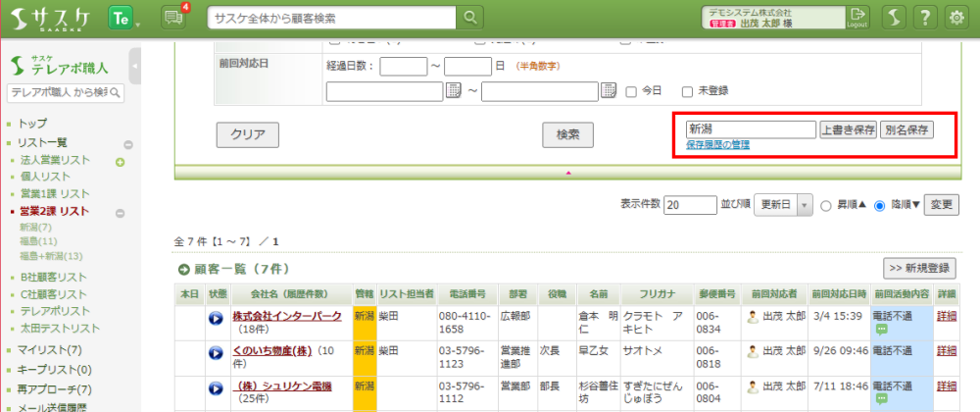
Task: Open the chat notifications icon
Action: click(x=173, y=17)
